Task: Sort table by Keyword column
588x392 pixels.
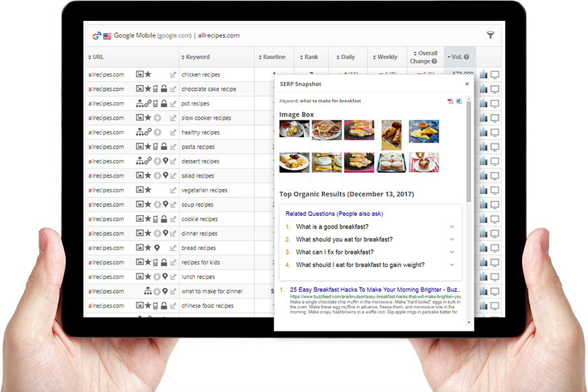Action: point(198,57)
